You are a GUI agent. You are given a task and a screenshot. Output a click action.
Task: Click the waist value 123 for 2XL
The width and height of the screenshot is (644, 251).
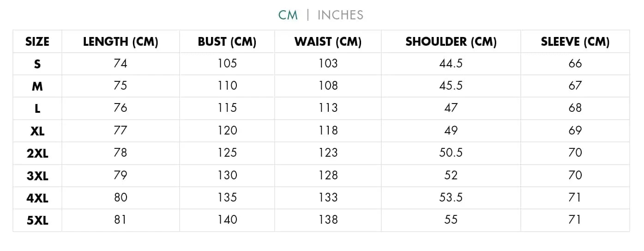328,153
